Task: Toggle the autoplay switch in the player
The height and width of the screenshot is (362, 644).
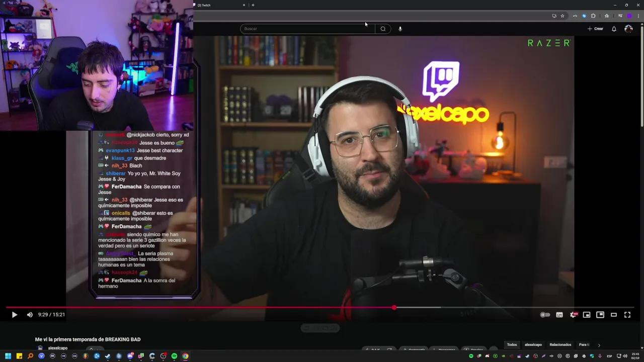Action: (x=545, y=315)
